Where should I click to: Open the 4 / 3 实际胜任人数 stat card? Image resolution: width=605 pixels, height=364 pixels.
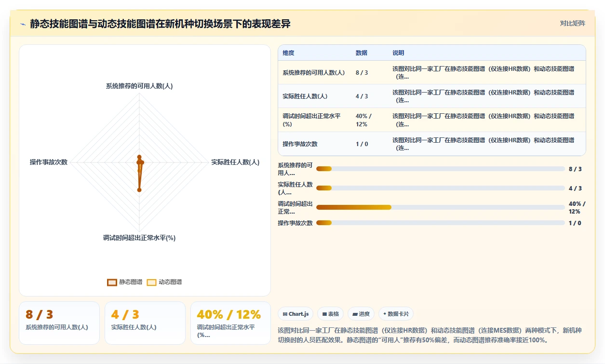[x=145, y=323]
